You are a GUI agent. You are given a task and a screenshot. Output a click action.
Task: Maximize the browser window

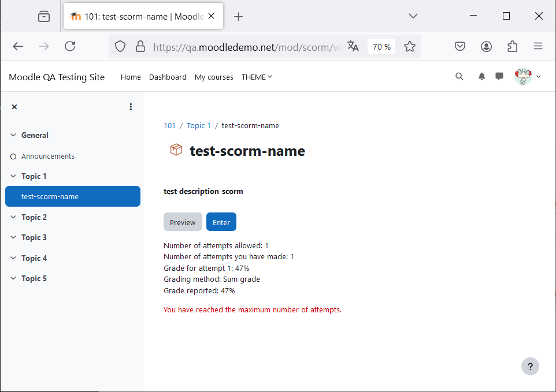(x=506, y=16)
